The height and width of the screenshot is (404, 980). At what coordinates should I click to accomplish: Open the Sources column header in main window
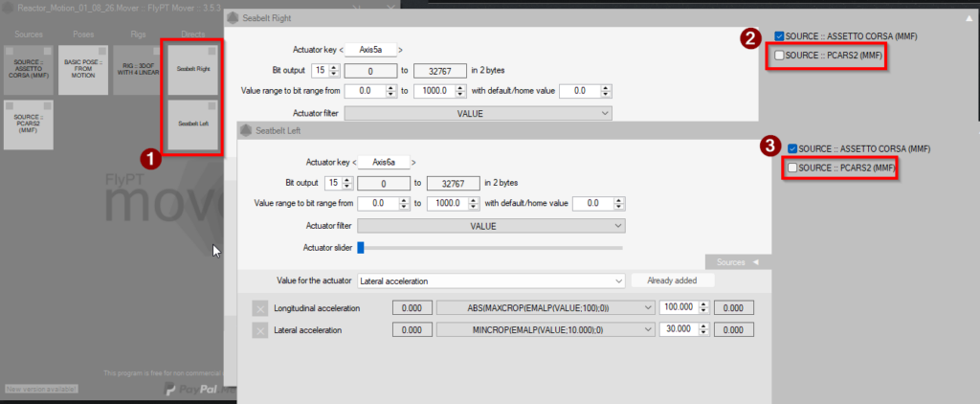(29, 34)
